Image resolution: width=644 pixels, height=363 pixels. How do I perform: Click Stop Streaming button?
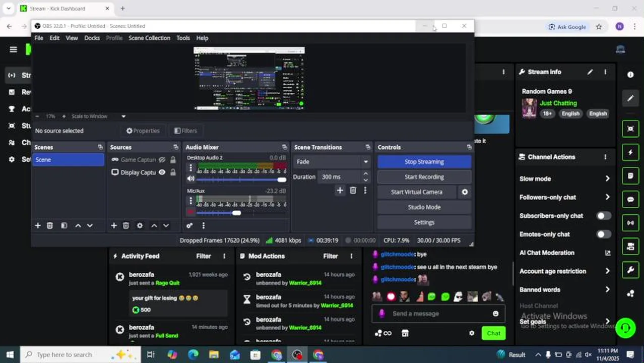(424, 162)
